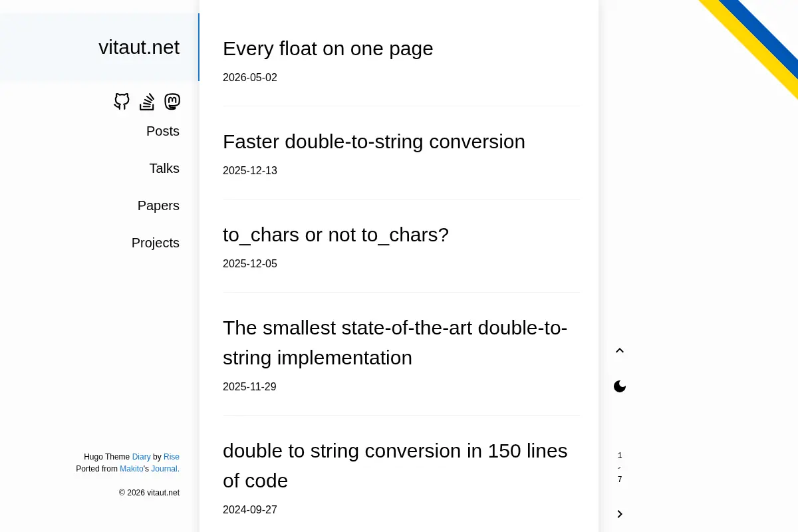Screen dimensions: 798x532
Task: Open the GitHub profile icon
Action: coord(122,102)
